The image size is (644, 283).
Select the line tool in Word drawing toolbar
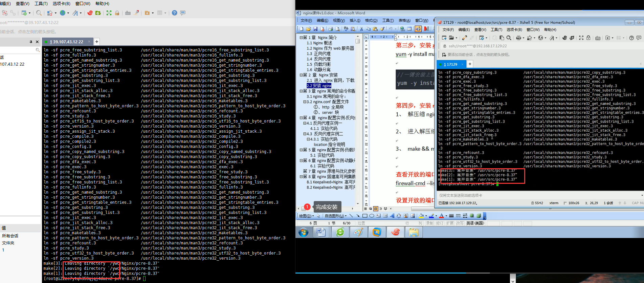pyautogui.click(x=351, y=216)
